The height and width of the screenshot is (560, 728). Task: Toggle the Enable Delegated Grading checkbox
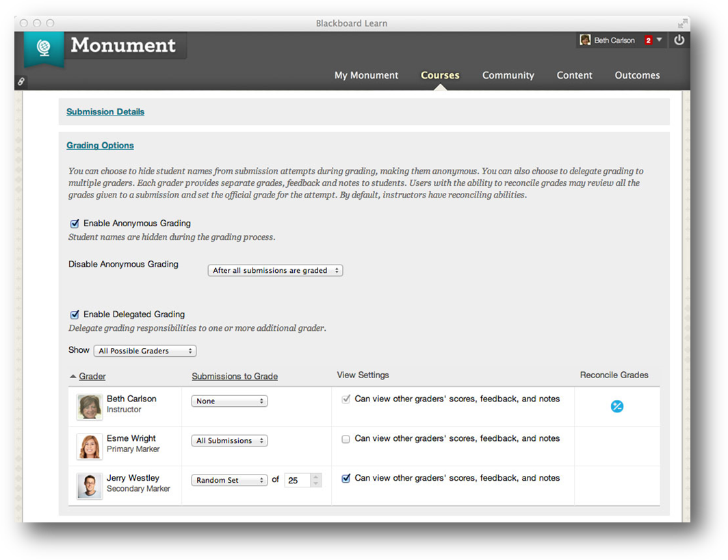point(75,315)
